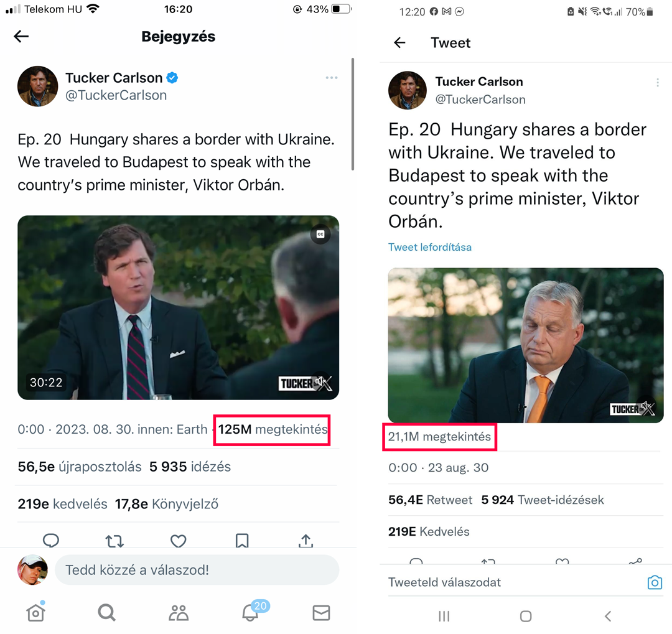The image size is (672, 634).
Task: Like the left post with heart icon
Action: (179, 541)
